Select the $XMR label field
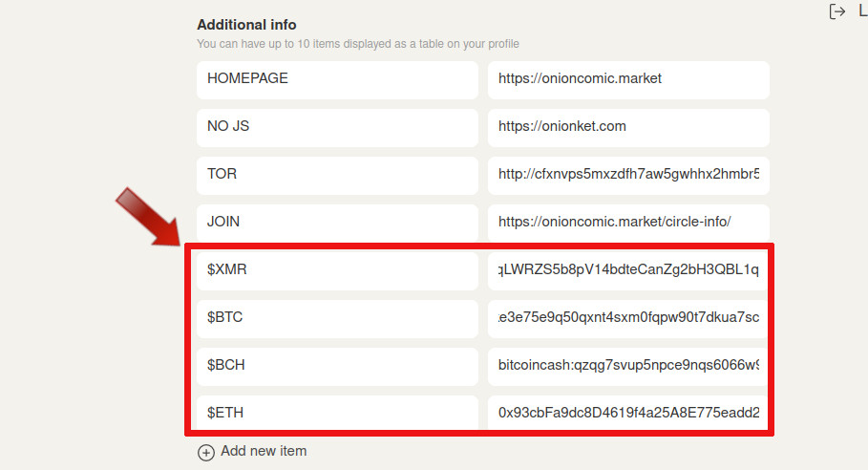This screenshot has height=470, width=868. coord(337,271)
